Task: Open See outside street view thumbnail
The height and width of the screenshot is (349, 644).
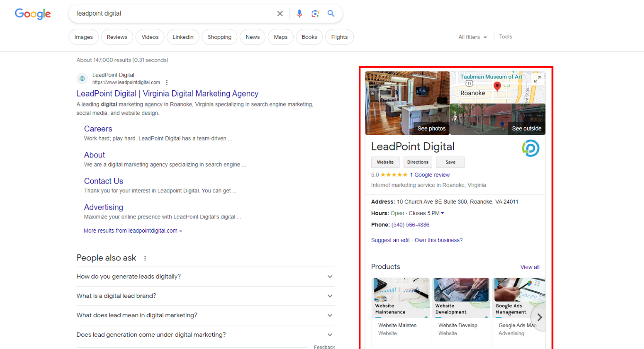Action: pos(497,119)
